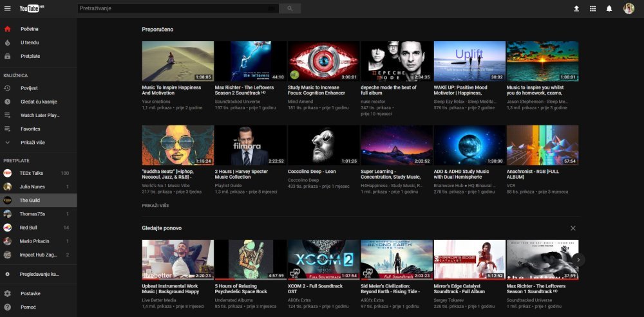This screenshot has width=644, height=317.
Task: Play Music To Inspire Happiness thumbnail
Action: [178, 61]
